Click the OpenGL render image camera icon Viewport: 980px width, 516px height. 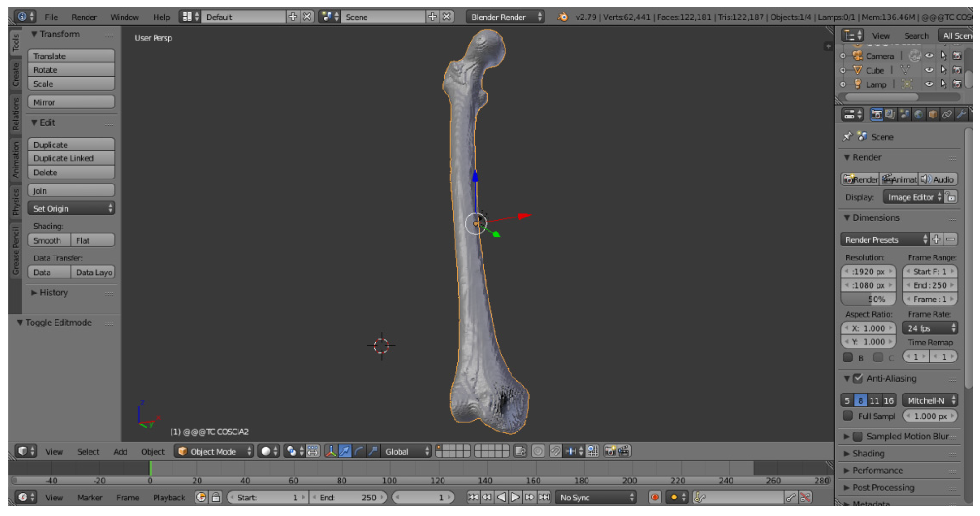click(610, 451)
